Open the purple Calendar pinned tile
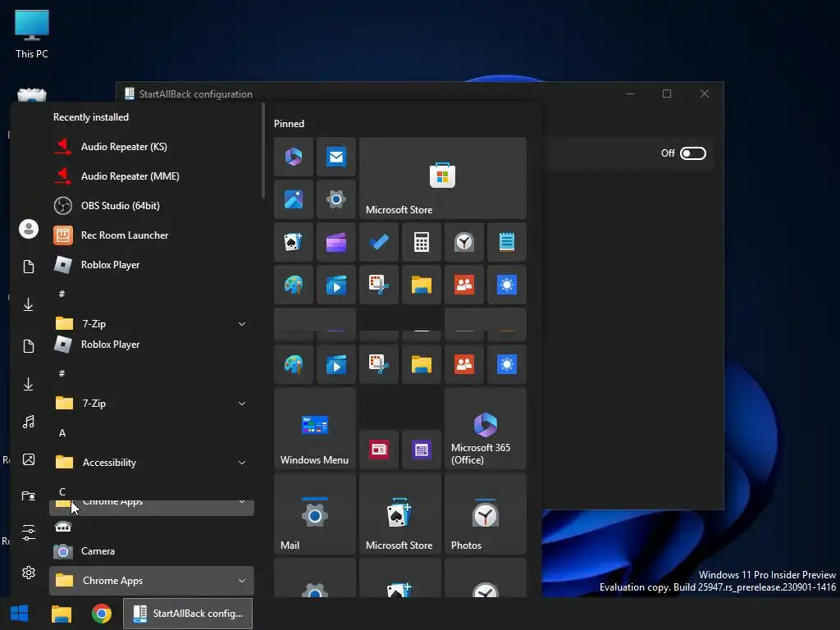 [422, 450]
